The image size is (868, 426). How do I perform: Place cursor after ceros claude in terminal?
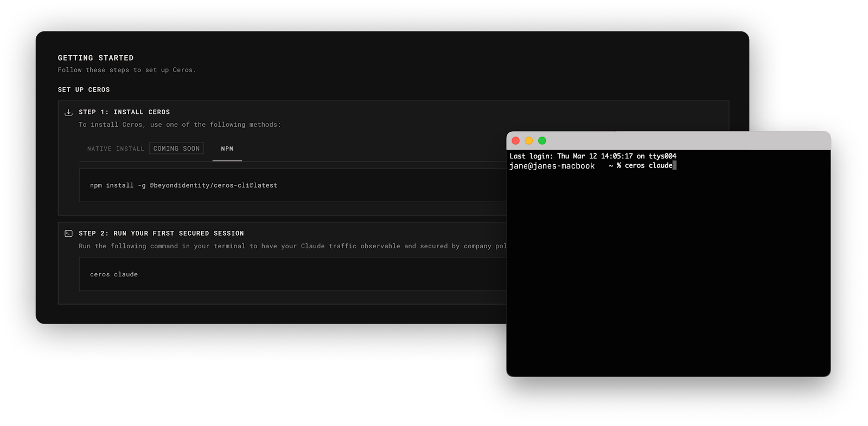[674, 166]
